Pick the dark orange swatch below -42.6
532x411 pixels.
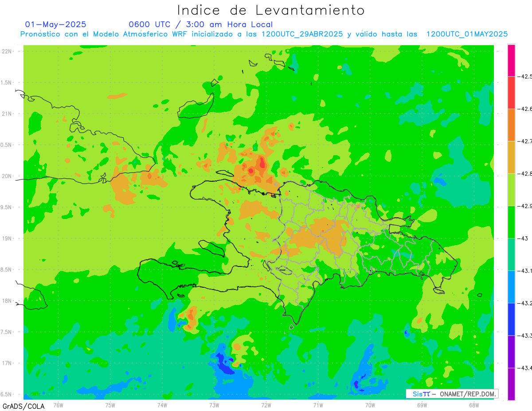click(x=511, y=125)
